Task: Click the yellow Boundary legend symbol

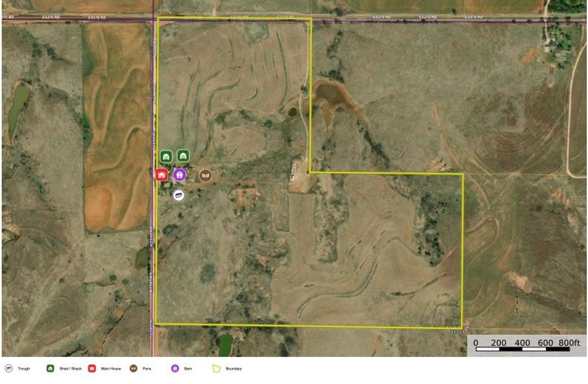Action: click(216, 369)
